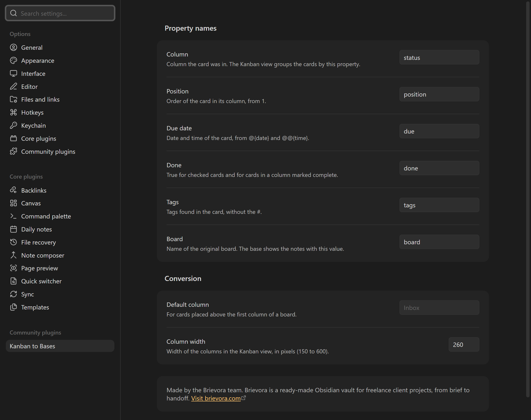
Task: Edit the Tags property name field
Action: [439, 205]
